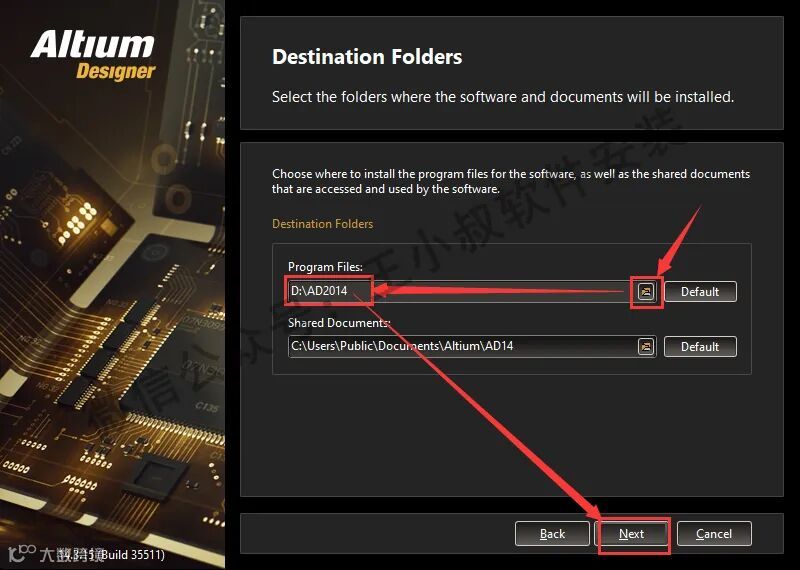Click the Altium Designer logo
This screenshot has width=800, height=570.
[93, 55]
